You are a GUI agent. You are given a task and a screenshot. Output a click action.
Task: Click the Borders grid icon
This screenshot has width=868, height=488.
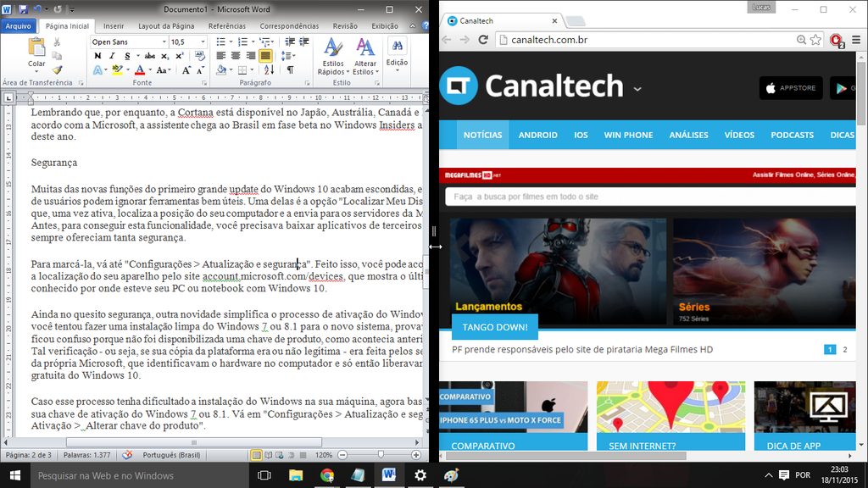242,70
